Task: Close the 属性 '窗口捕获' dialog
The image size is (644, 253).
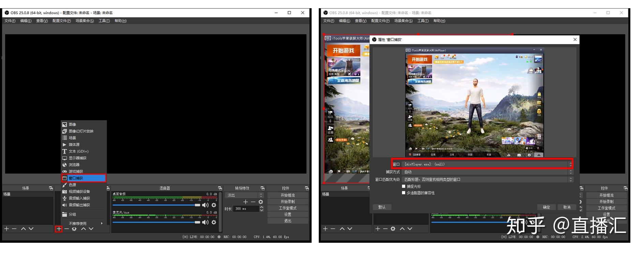Action: [x=575, y=40]
